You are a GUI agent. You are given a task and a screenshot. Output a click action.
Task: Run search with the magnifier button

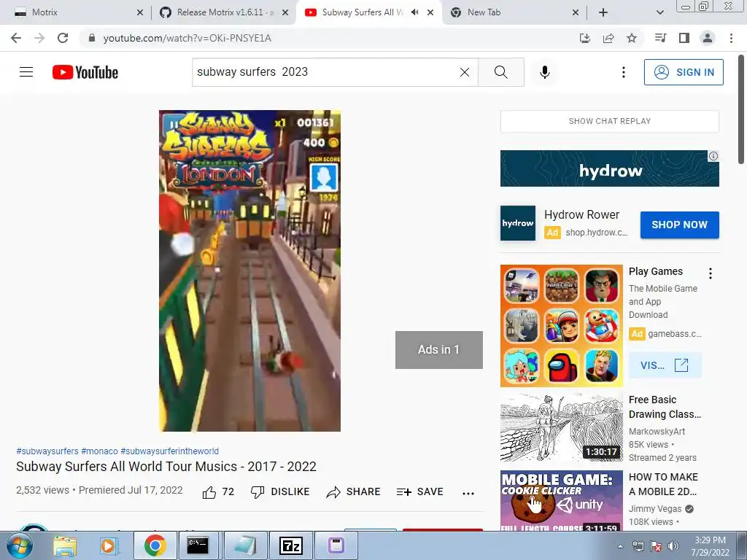point(500,72)
